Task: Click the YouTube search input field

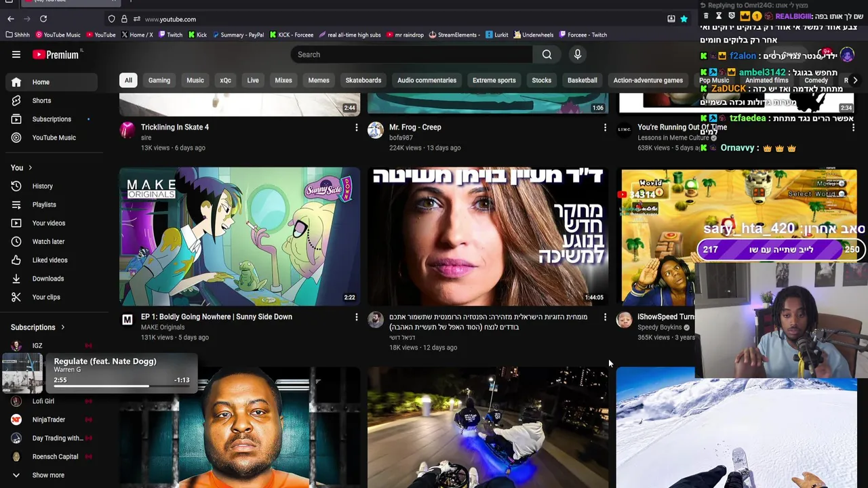Action: [412, 55]
